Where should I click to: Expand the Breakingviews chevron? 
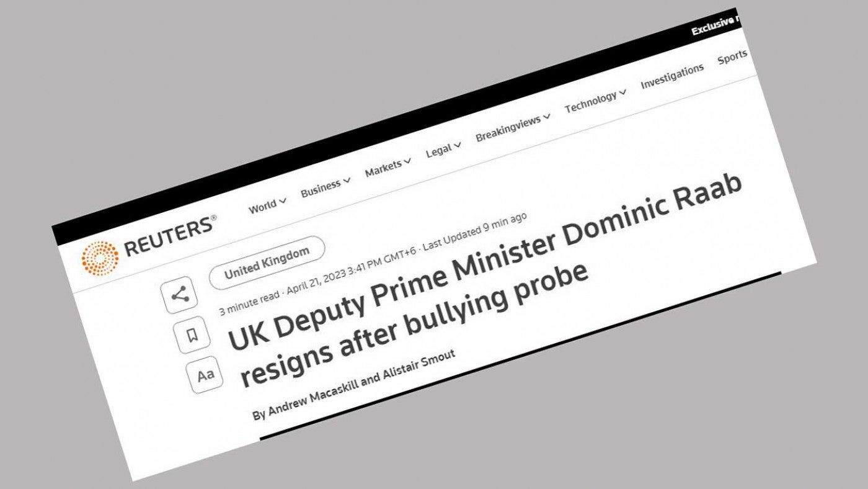[546, 117]
